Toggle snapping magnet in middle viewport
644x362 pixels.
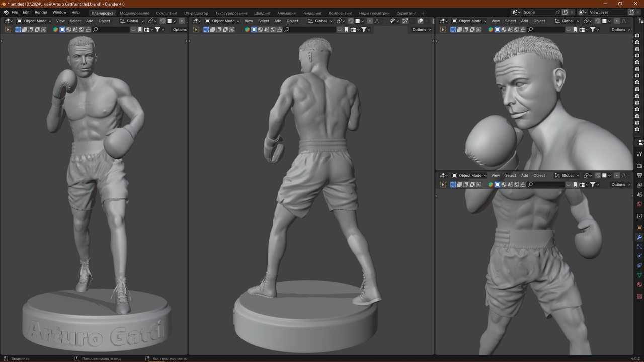[351, 21]
